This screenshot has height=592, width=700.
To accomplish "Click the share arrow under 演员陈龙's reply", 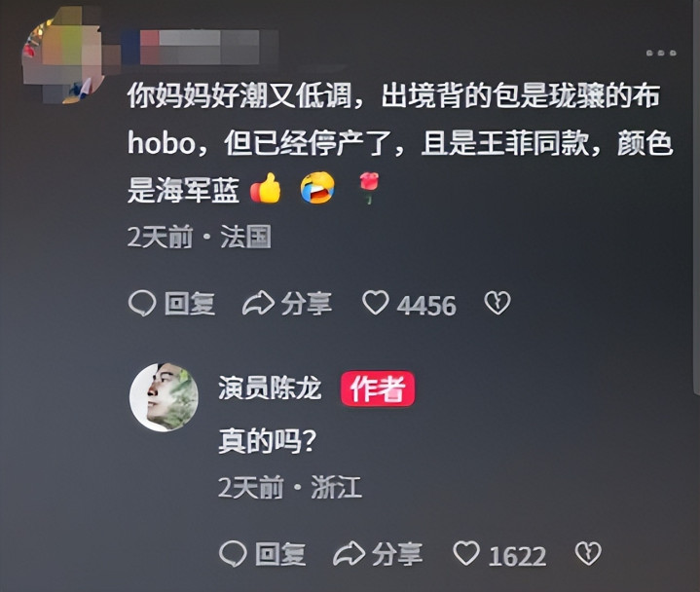I will 350,554.
